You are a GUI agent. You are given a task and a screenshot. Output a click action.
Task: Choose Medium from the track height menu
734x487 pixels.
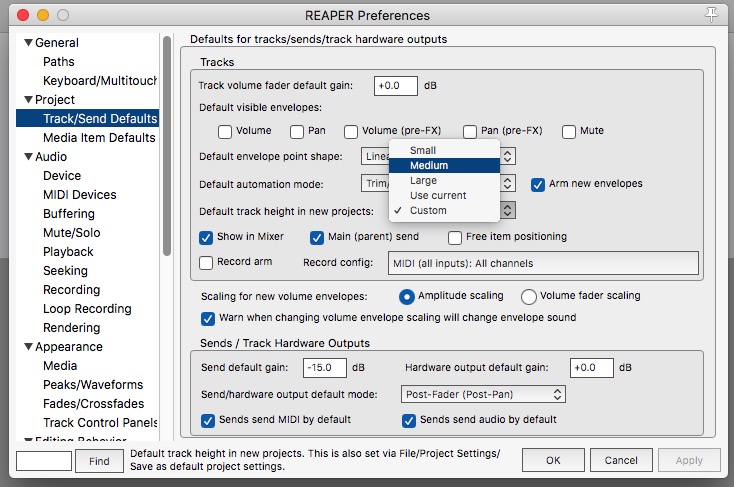click(x=429, y=166)
